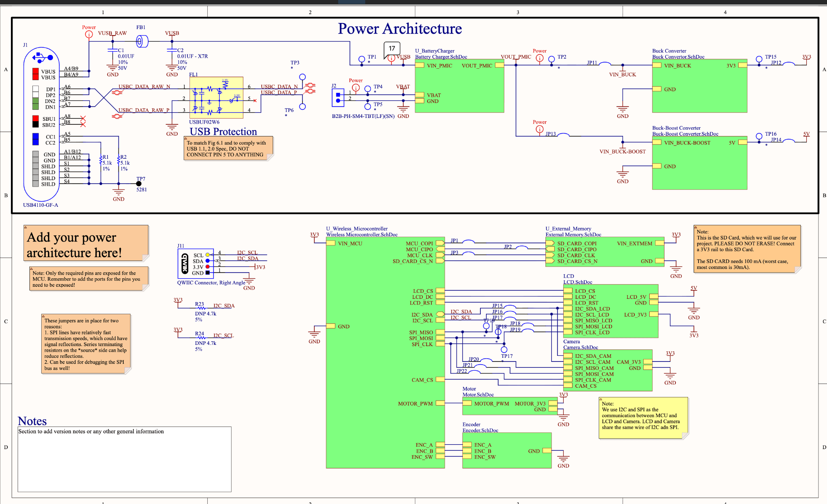Select the Buck-Boost Converter sheet symbol
The width and height of the screenshot is (827, 504).
[x=699, y=163]
